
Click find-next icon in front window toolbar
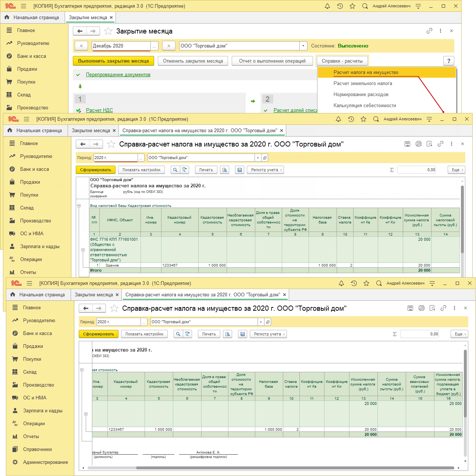coord(187,334)
